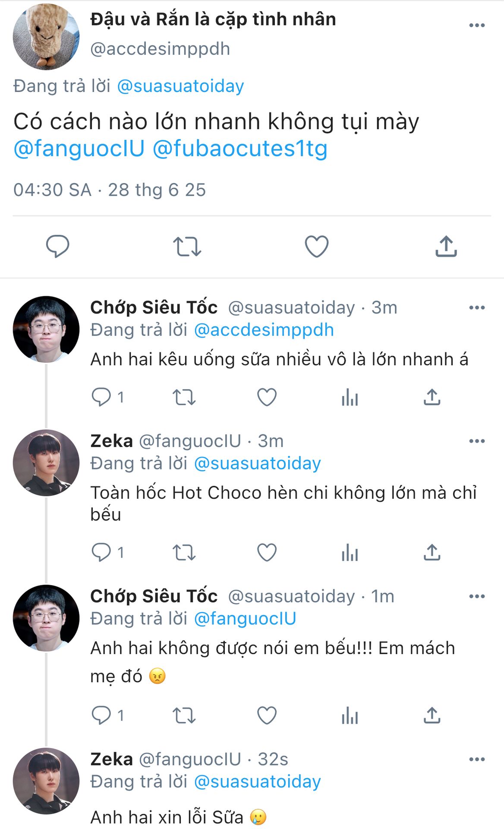This screenshot has height=829, width=504.
Task: Reply to the main tweet about lớn nhanh
Action: [57, 246]
